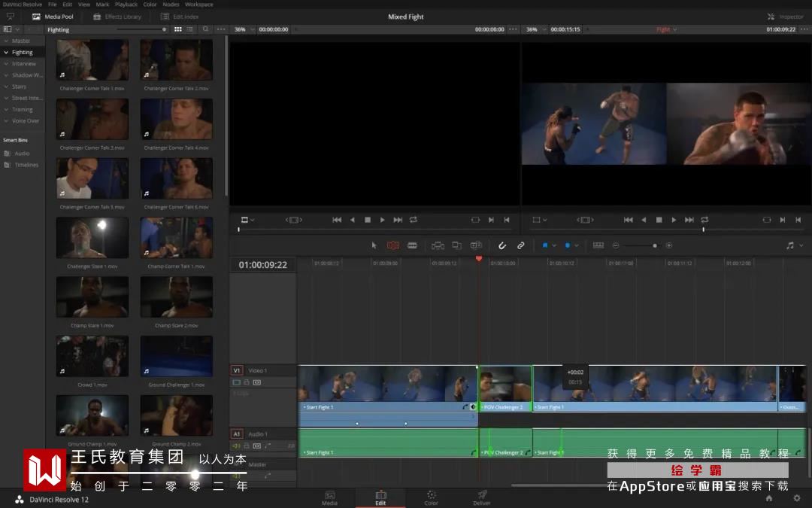Viewport: 812px width, 508px height.
Task: Click the Overwrite Clip edit icon
Action: 457,245
